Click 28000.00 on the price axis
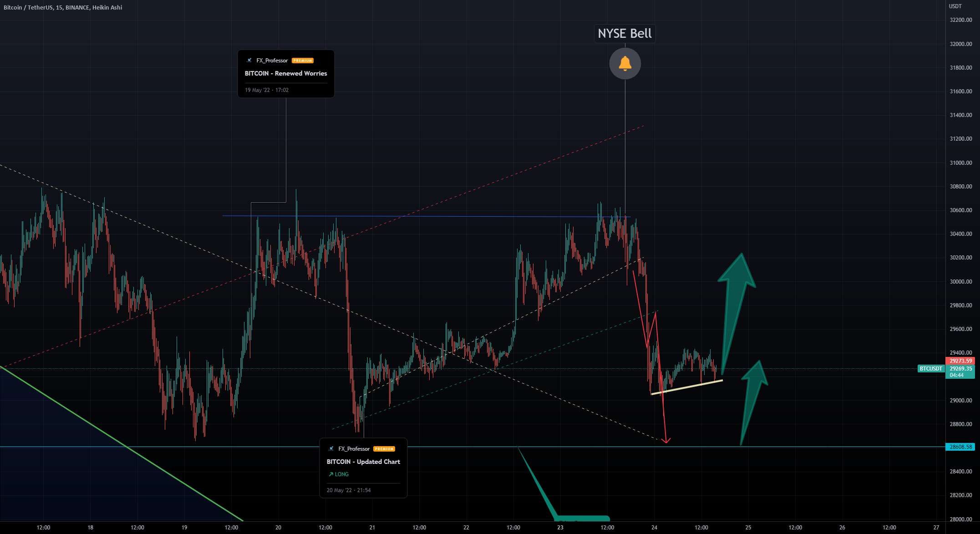 point(961,519)
